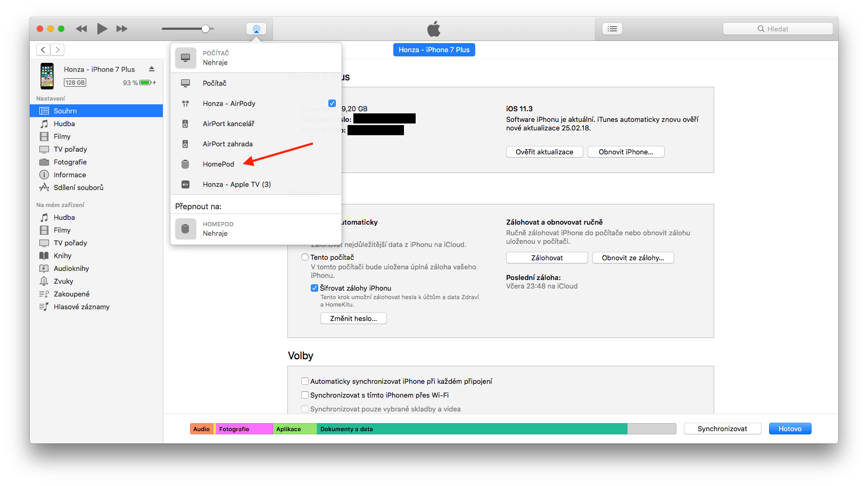Open Fotografie in the sidebar
Screen dimensions: 868x486
[96, 162]
